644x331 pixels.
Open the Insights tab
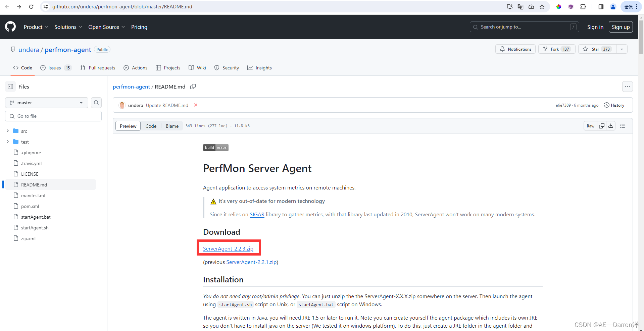point(259,68)
